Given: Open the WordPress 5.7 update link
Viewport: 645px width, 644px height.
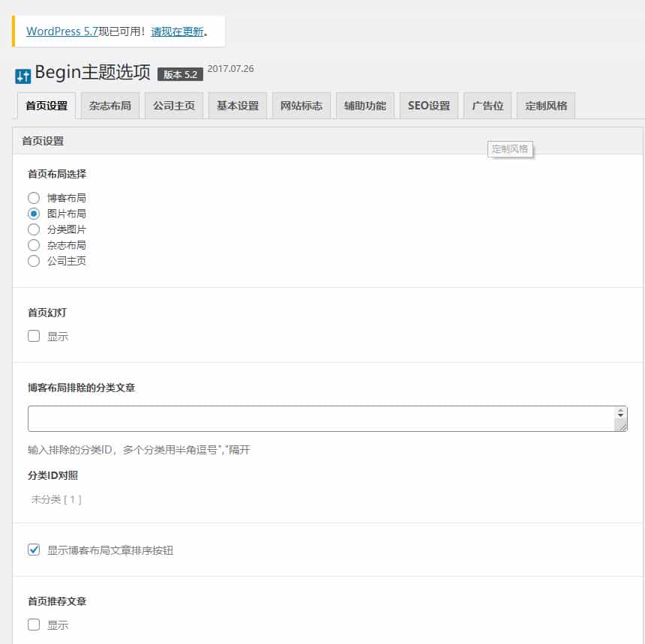Looking at the screenshot, I should click(x=61, y=31).
